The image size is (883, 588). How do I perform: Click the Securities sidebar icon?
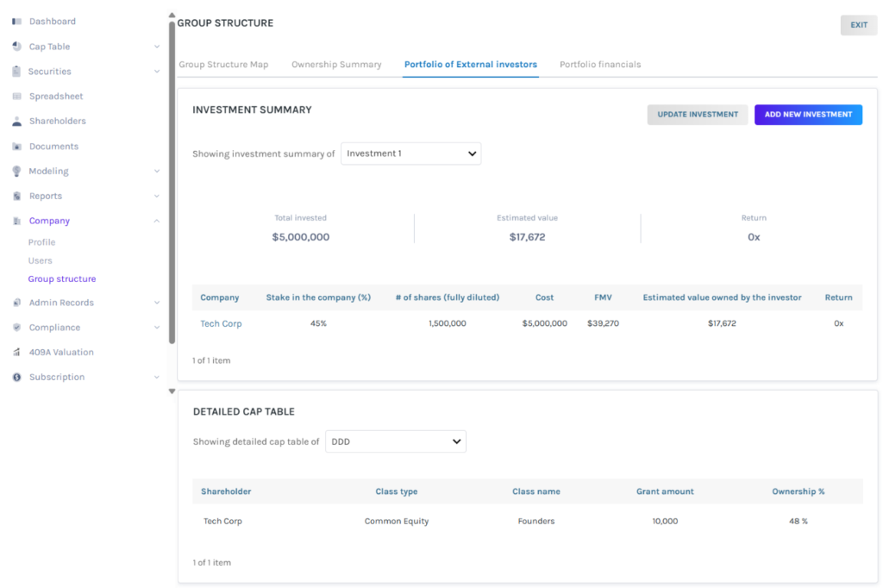[16, 72]
